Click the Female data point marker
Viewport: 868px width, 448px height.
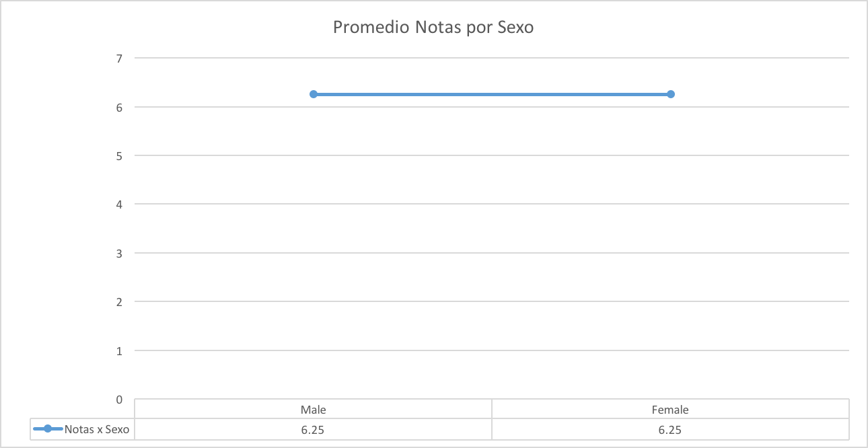(x=671, y=94)
